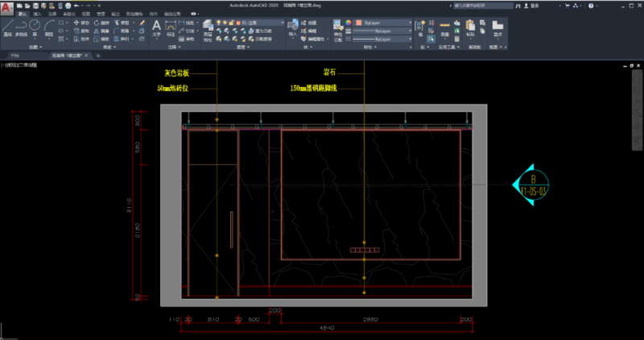
Task: Choose the Circle (圆) tool
Action: click(x=35, y=27)
